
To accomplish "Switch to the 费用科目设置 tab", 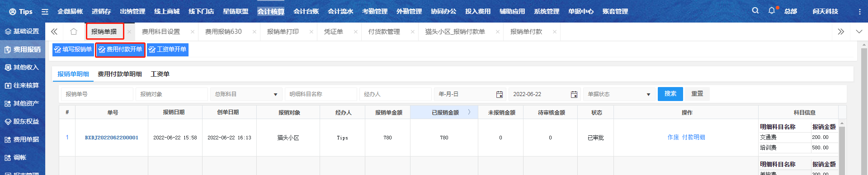I will pyautogui.click(x=161, y=32).
